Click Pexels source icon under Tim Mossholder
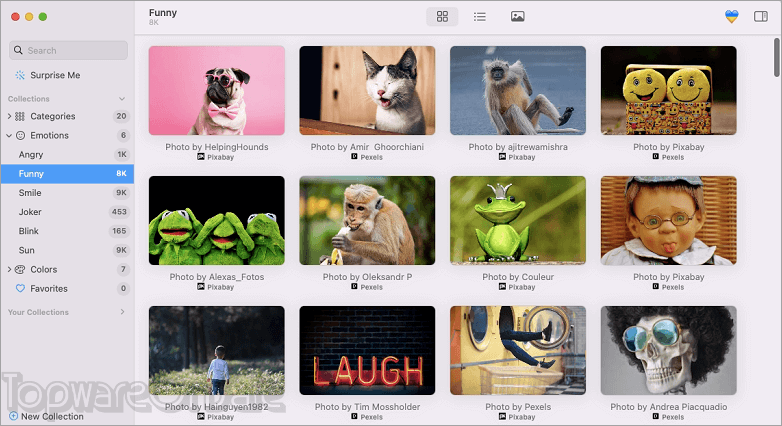This screenshot has width=782, height=426. point(354,417)
